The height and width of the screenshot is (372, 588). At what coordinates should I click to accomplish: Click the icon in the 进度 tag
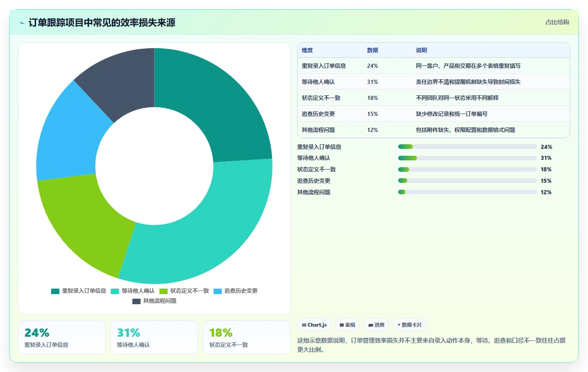point(371,325)
